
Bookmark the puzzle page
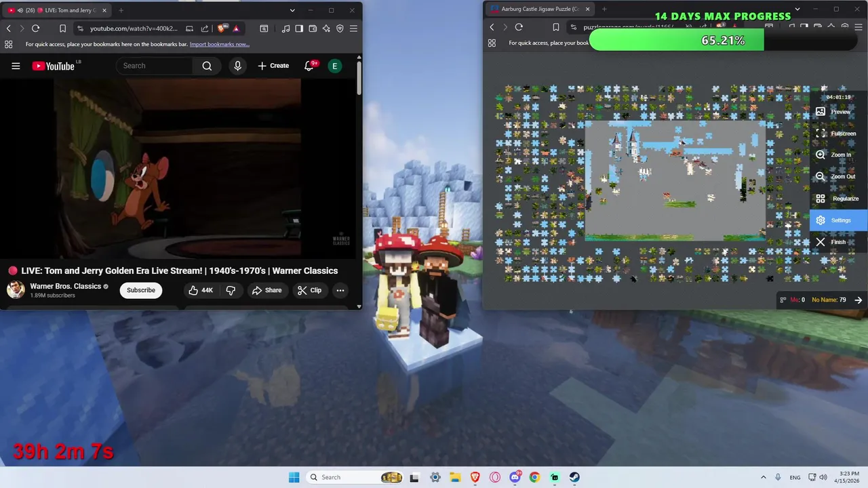555,27
